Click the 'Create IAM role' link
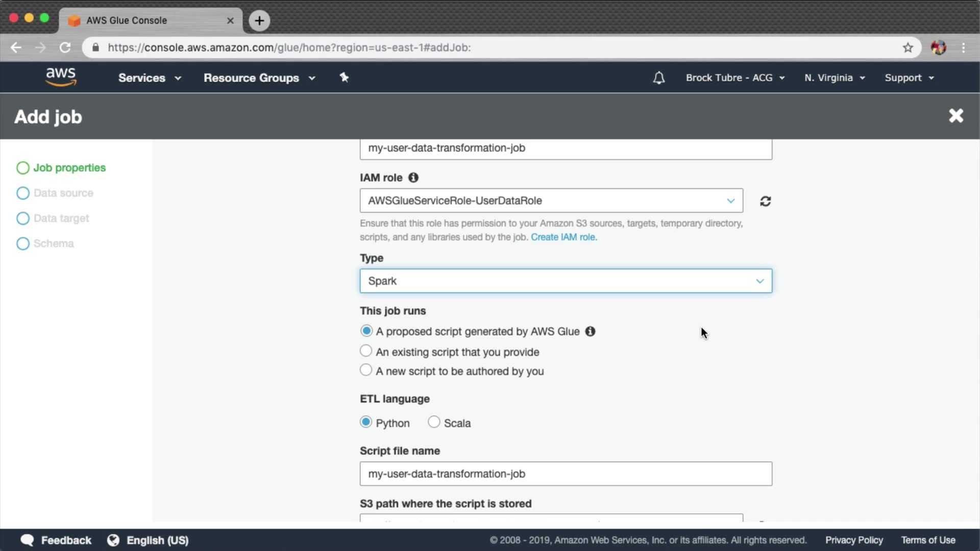Viewport: 980px width, 551px height. 563,237
